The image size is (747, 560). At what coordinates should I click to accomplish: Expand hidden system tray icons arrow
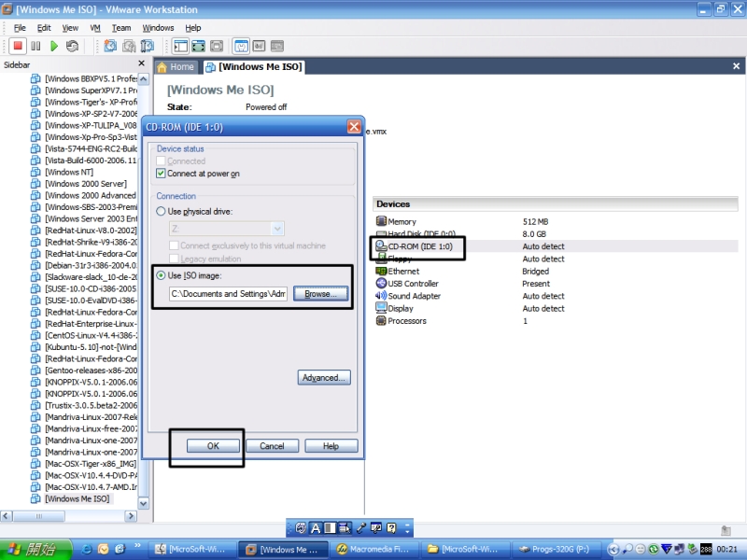click(x=614, y=550)
